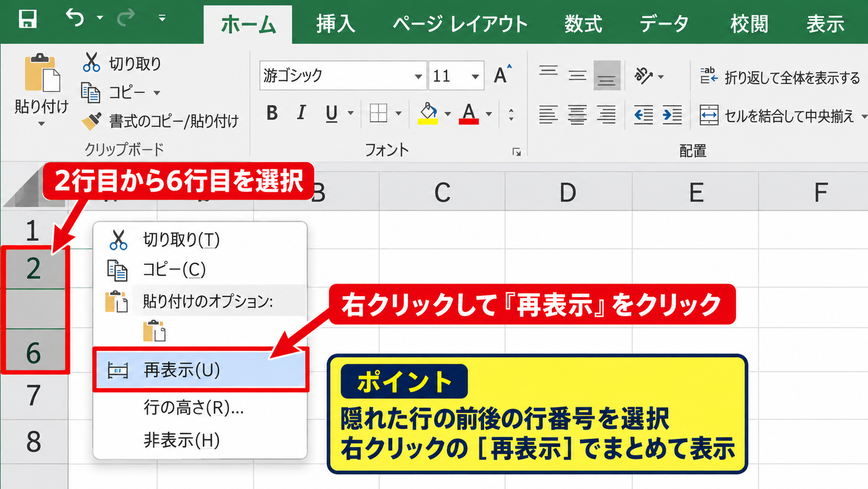Switch to the ホーム tab
Screen dimensions: 868x489
coord(248,24)
